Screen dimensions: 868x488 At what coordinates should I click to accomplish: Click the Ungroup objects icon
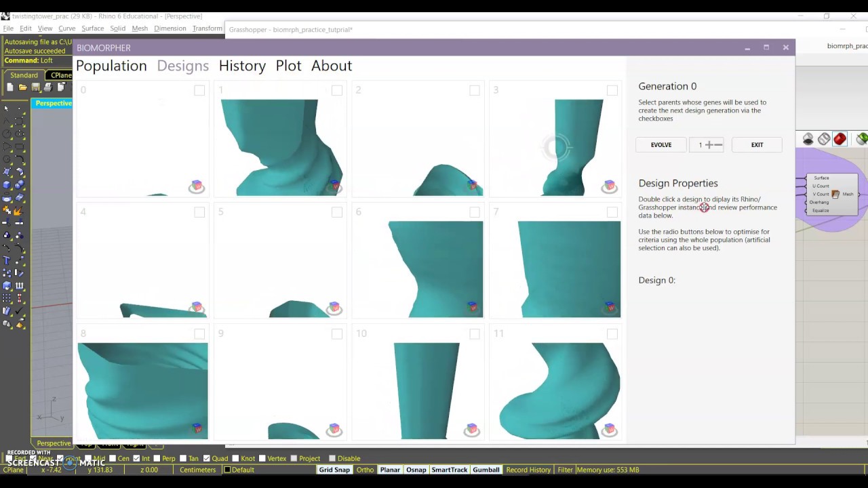(x=19, y=235)
